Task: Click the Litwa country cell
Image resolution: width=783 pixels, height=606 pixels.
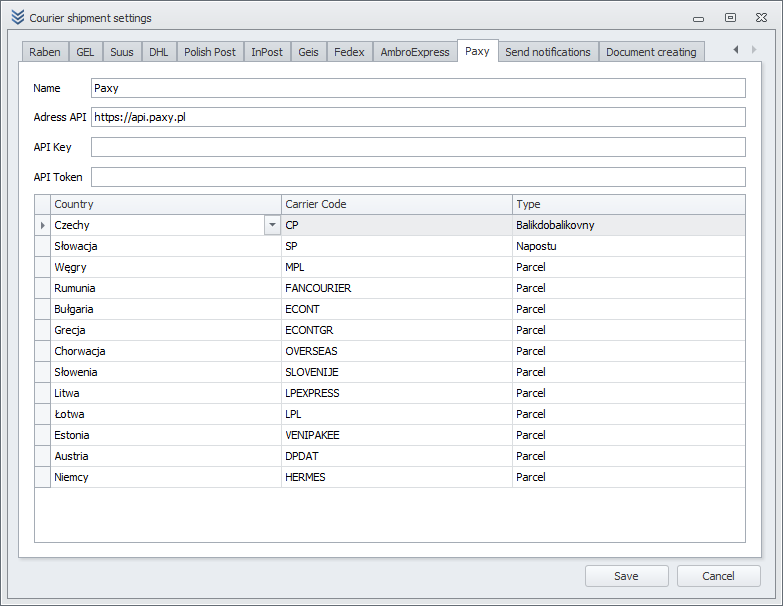Action: click(x=166, y=393)
